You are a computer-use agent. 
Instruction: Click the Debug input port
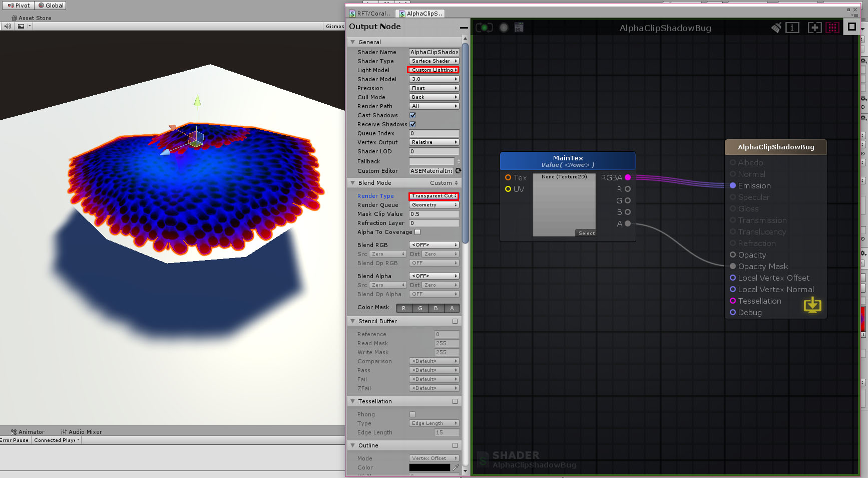(x=733, y=312)
